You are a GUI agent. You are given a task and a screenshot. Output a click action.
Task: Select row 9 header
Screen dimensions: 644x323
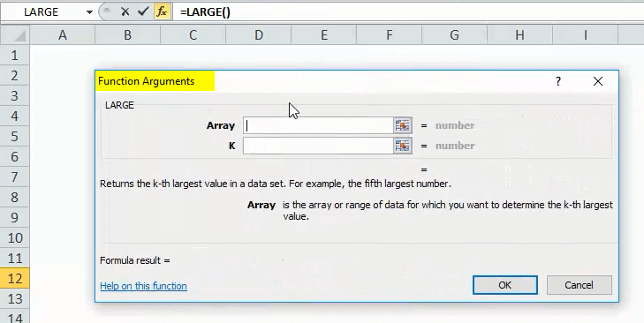click(15, 217)
